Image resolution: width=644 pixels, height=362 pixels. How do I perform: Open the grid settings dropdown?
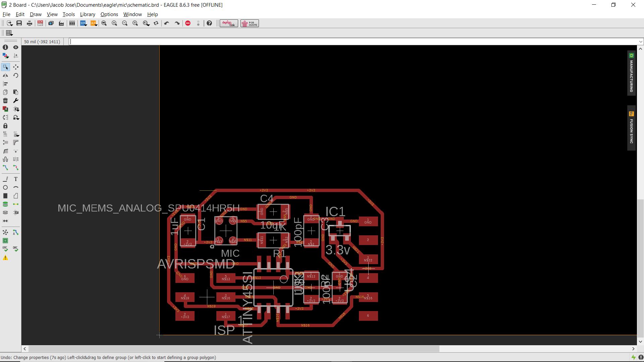[x=9, y=33]
